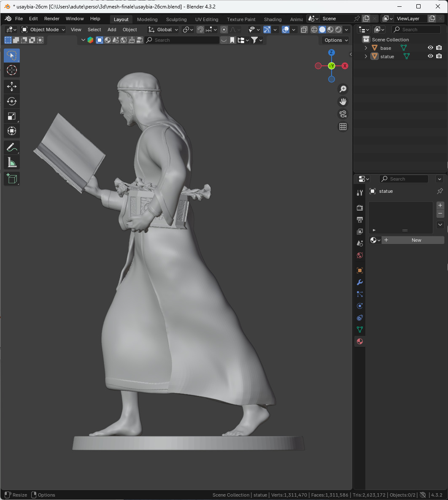The width and height of the screenshot is (448, 500).
Task: Add a material slot with plus button
Action: [440, 205]
